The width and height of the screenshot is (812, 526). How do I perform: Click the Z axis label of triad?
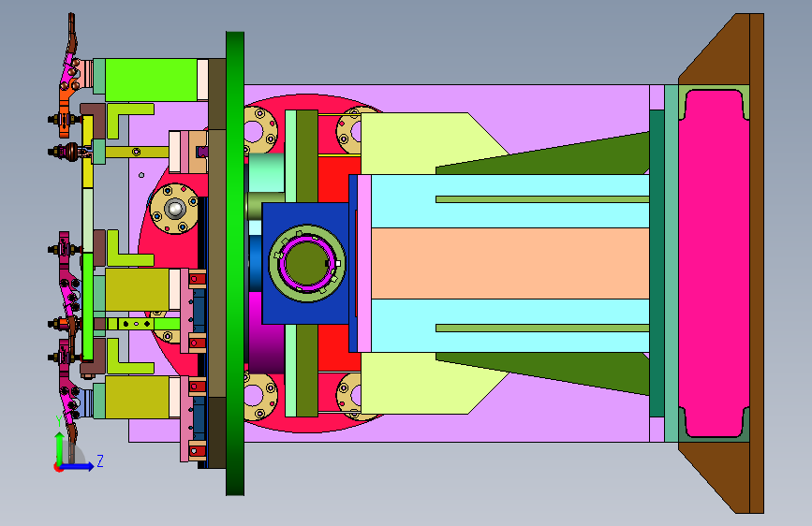(100, 460)
